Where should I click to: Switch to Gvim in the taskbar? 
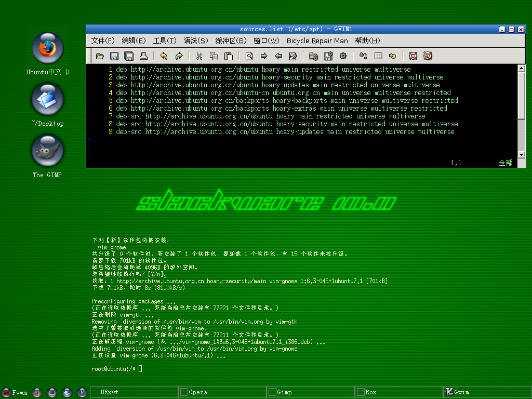click(487, 392)
